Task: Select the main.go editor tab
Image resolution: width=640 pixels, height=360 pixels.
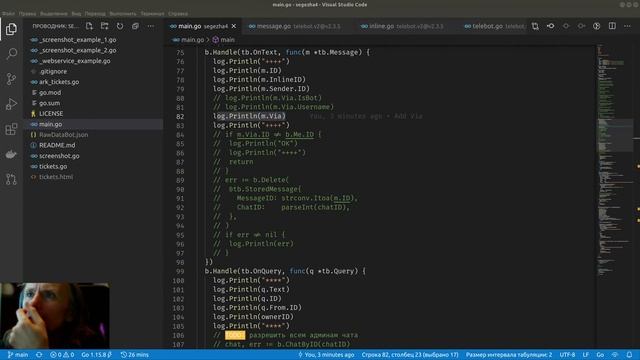Action: [x=203, y=26]
